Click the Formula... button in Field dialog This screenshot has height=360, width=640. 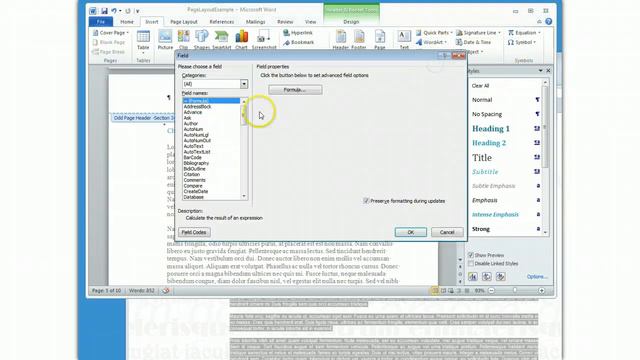coord(295,90)
